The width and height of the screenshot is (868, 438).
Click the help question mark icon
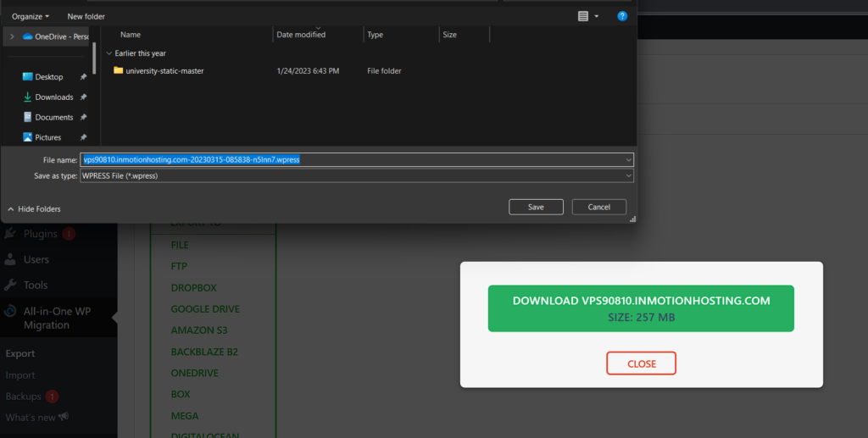pos(622,16)
